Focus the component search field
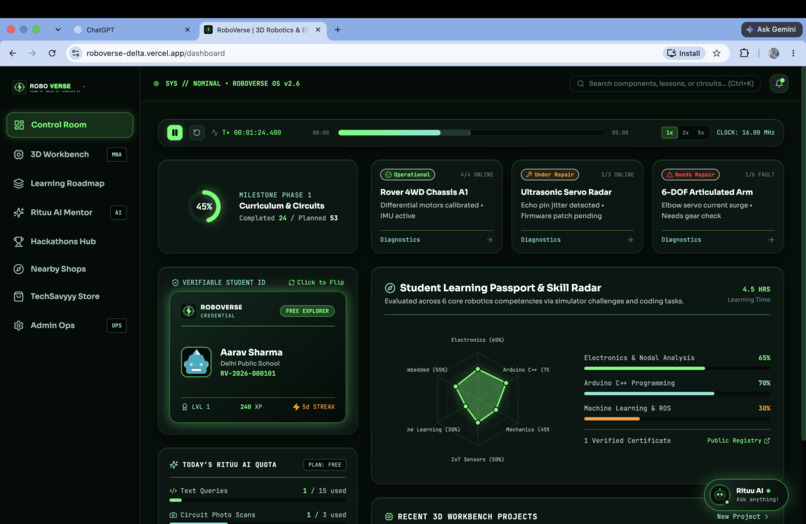The height and width of the screenshot is (524, 806). coord(665,83)
